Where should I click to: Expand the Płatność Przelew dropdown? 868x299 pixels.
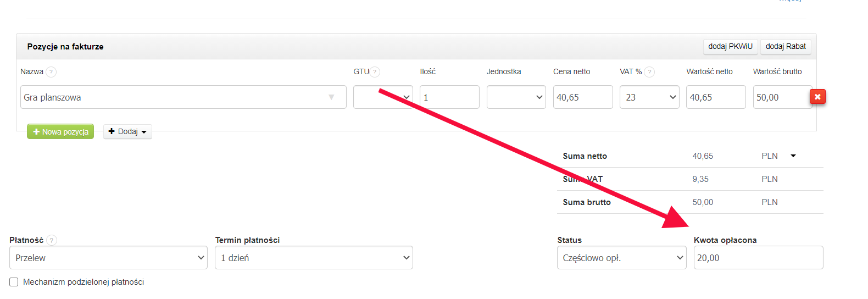pos(108,258)
